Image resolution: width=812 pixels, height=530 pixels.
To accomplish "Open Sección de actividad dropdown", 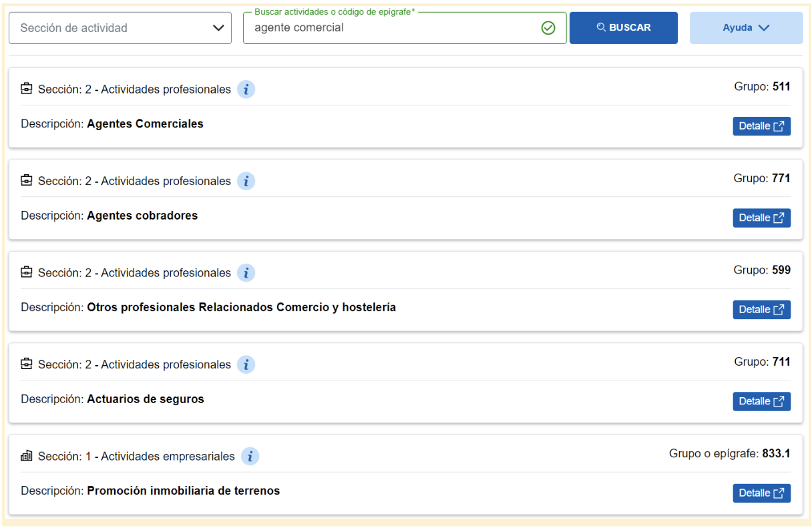I will (120, 28).
